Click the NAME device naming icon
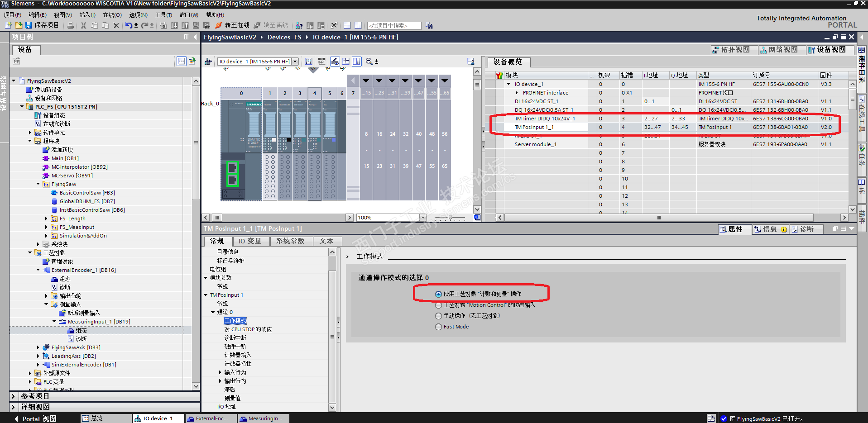 [x=321, y=62]
